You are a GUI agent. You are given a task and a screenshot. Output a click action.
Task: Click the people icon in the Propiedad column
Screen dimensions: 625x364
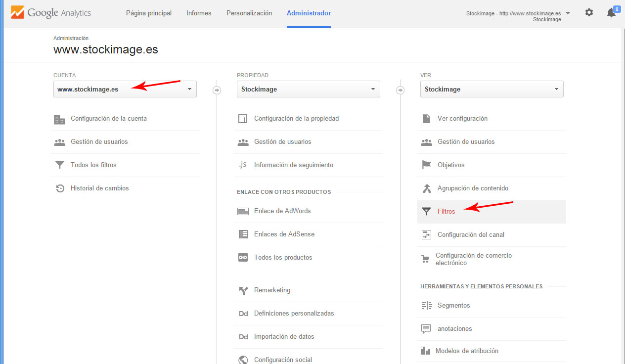[x=243, y=142]
